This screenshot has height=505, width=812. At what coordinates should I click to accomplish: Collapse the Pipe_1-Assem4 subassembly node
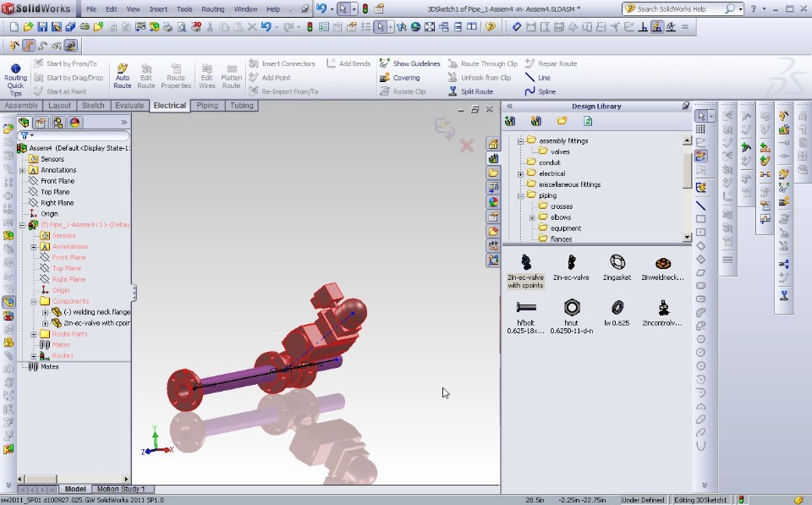click(22, 225)
